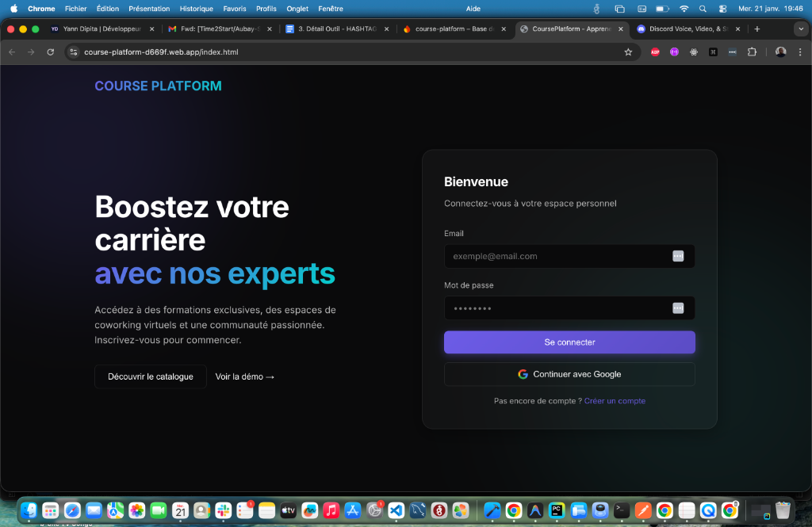
Task: Open the Music app from the dock
Action: 331,510
